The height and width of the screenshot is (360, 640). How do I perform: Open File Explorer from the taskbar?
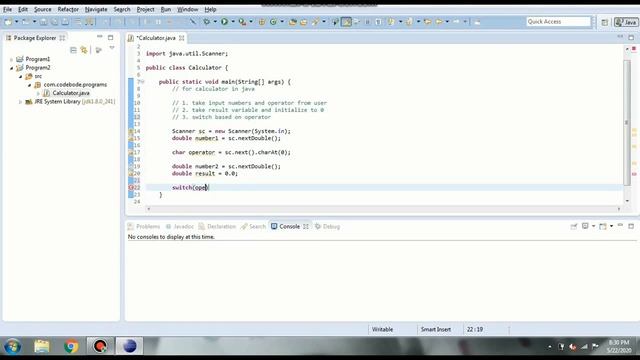coord(42,347)
